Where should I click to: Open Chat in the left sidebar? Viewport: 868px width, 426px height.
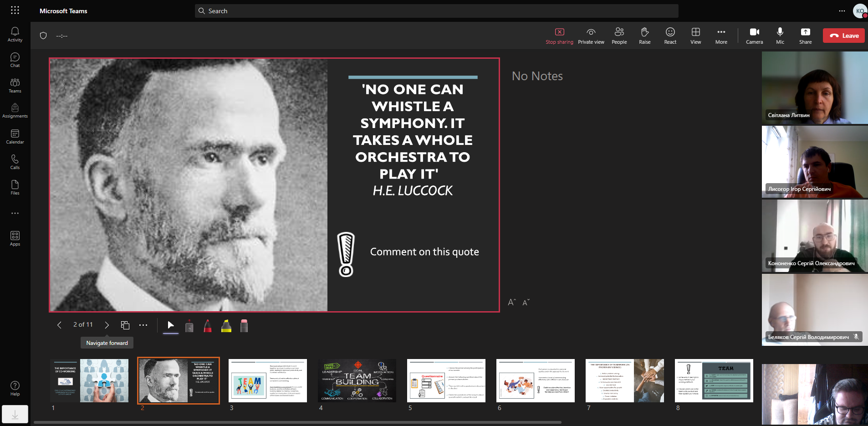point(15,60)
